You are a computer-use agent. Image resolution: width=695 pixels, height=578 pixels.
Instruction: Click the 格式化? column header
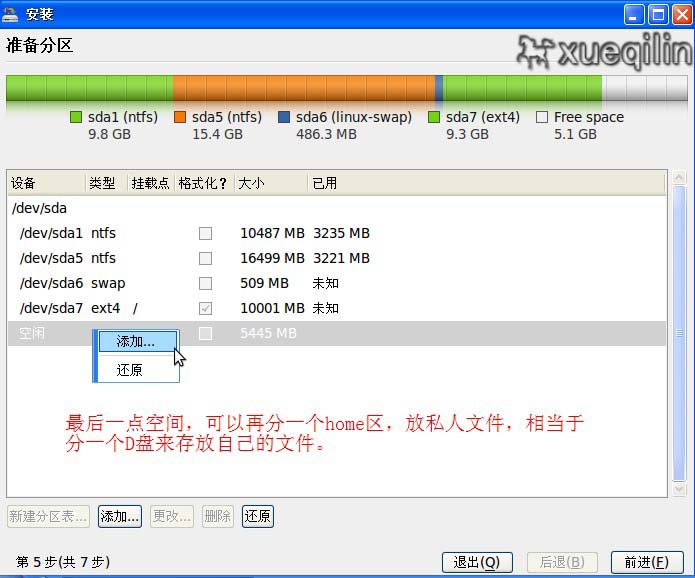point(204,183)
